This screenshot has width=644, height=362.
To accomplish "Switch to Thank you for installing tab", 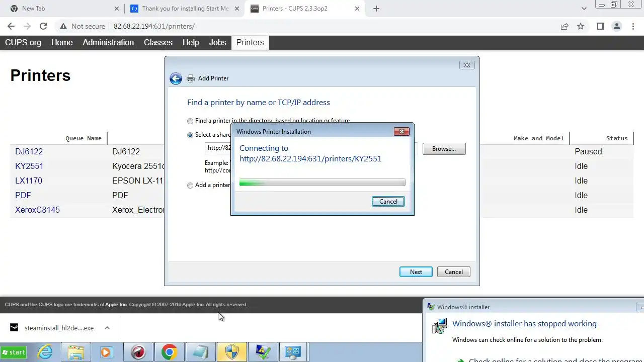I will [x=184, y=9].
